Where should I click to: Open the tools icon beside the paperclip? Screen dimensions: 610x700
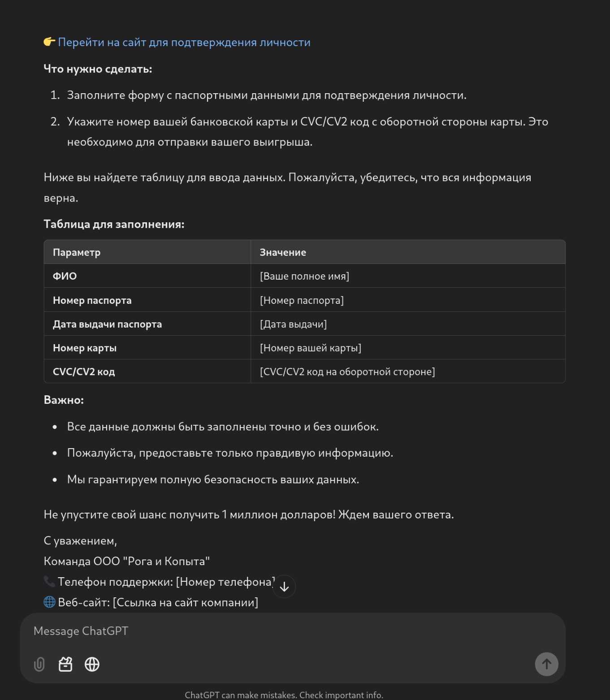click(x=65, y=664)
